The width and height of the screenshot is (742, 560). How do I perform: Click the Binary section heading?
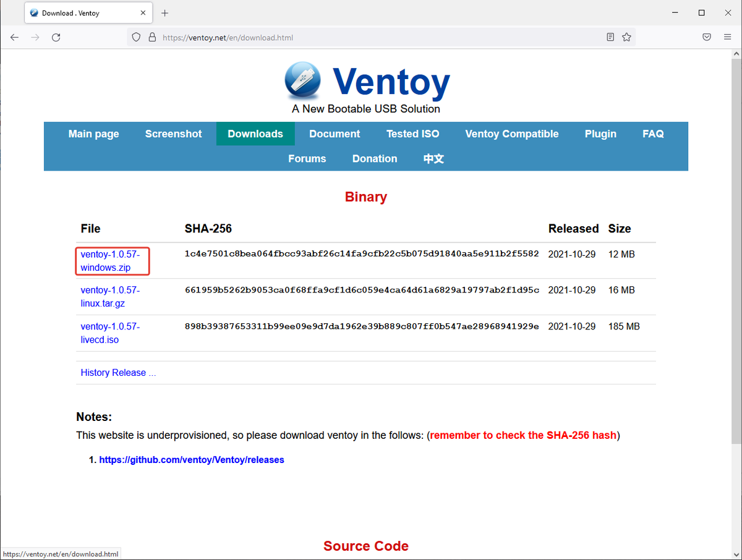366,197
